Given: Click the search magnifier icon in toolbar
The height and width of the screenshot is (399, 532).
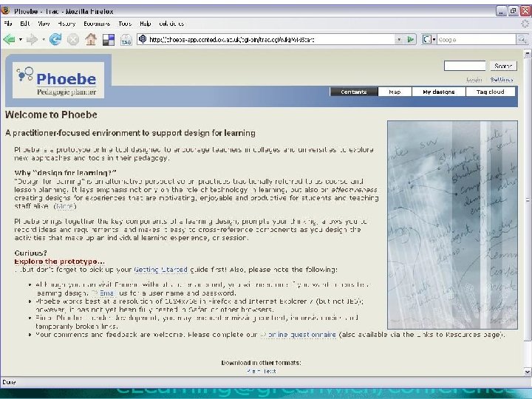Looking at the screenshot, I should coord(522,39).
